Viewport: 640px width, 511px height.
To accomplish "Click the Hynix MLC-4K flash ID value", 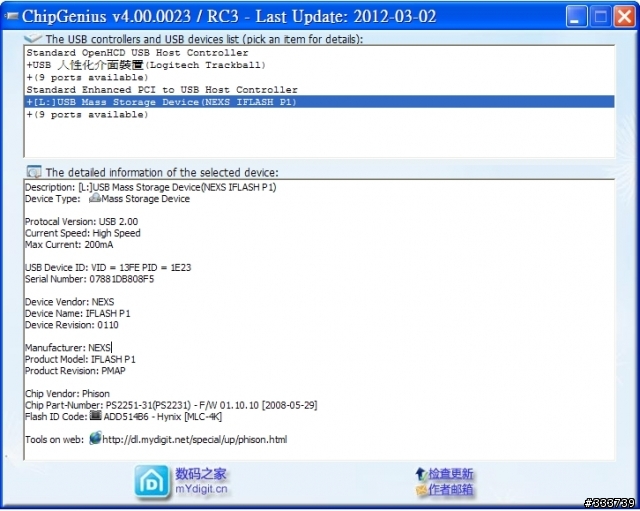I will 163,417.
